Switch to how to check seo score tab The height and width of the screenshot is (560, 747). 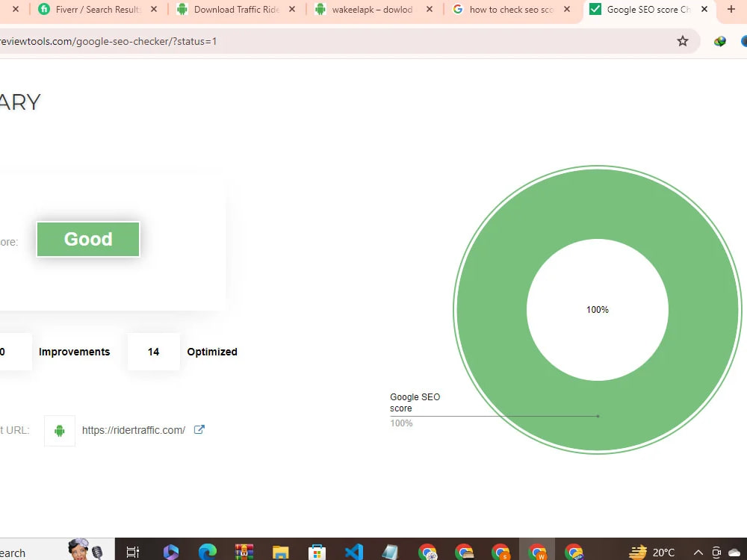(x=511, y=10)
